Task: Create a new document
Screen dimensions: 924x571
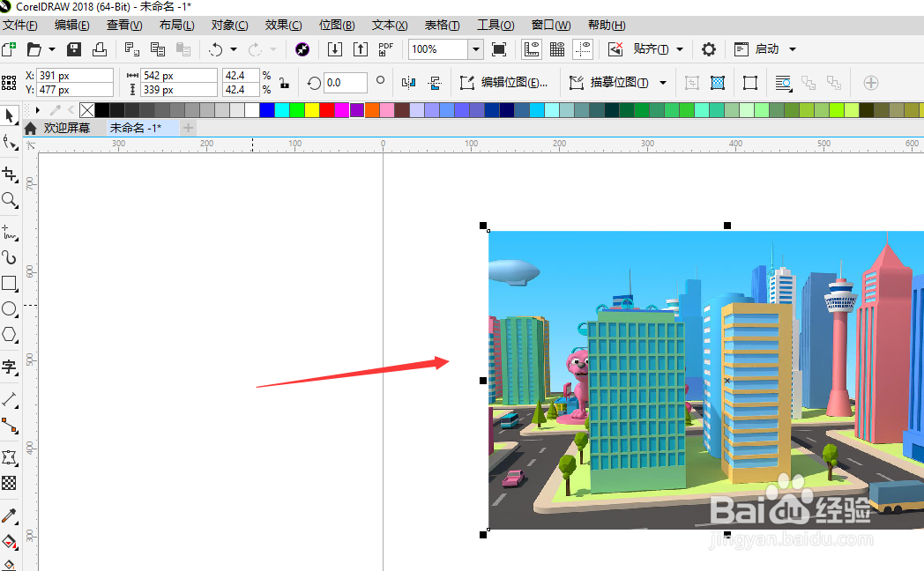Action: coord(9,49)
